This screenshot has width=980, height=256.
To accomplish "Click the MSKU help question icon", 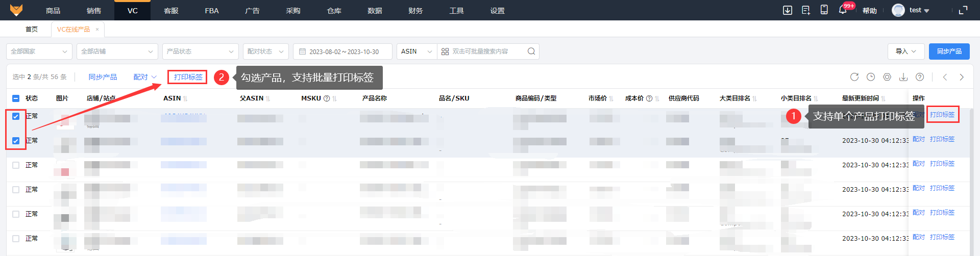I will click(x=327, y=98).
